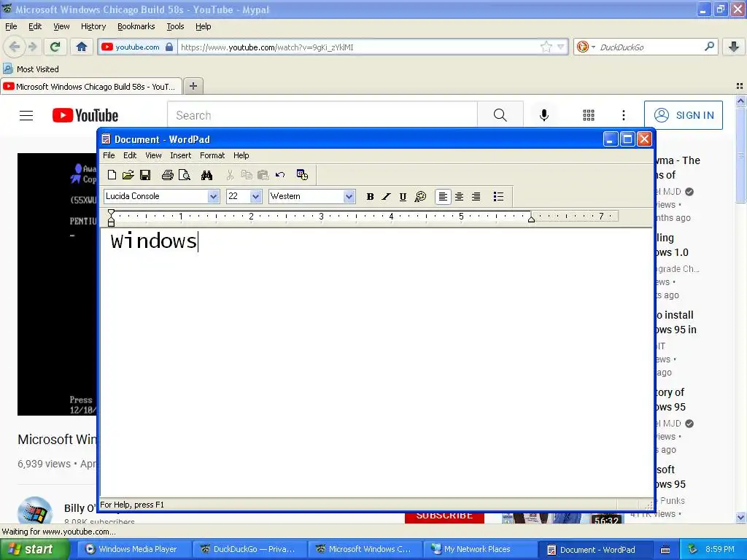Screen dimensions: 747x560
Task: Reload the page in Mypal
Action: point(55,47)
